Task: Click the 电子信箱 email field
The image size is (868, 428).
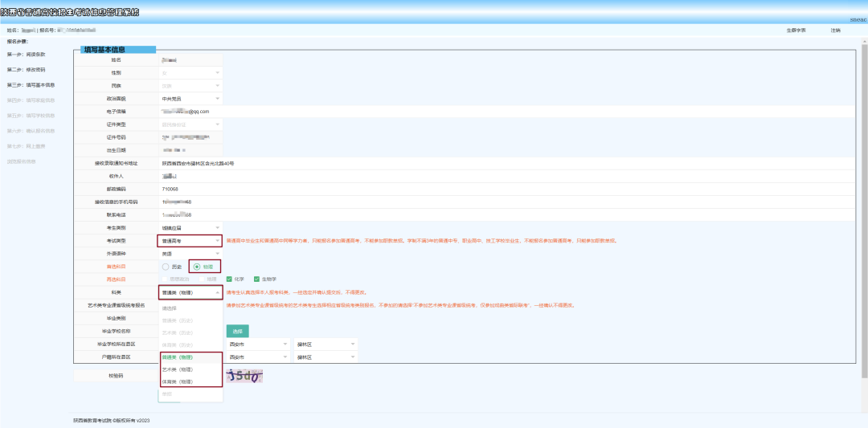Action: [x=507, y=111]
